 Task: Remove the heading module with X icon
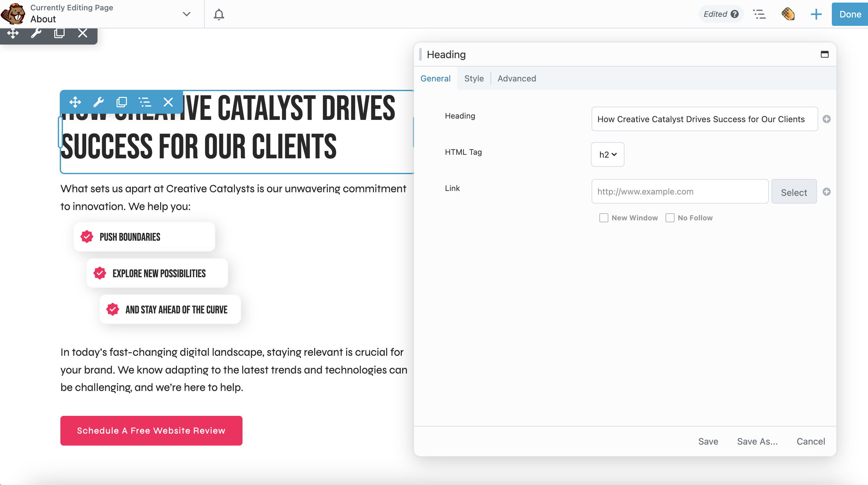[168, 102]
